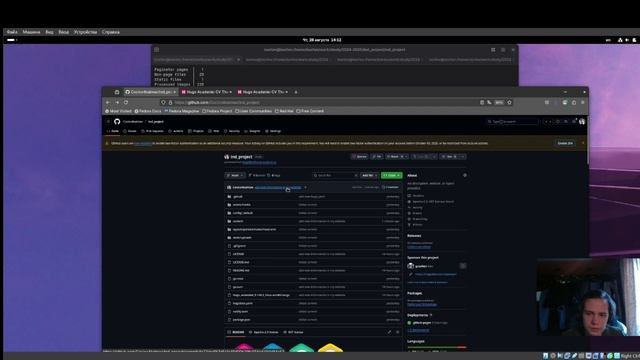Viewport: 640px width, 360px height.
Task: Open the content folder
Action: pos(238,221)
